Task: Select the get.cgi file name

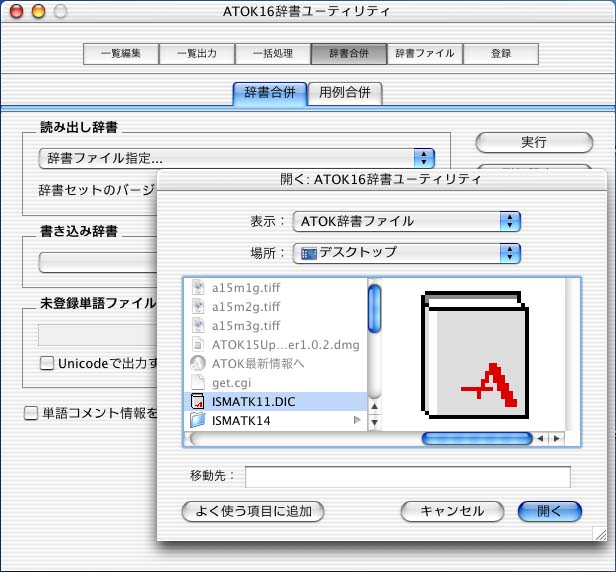Action: coord(231,383)
